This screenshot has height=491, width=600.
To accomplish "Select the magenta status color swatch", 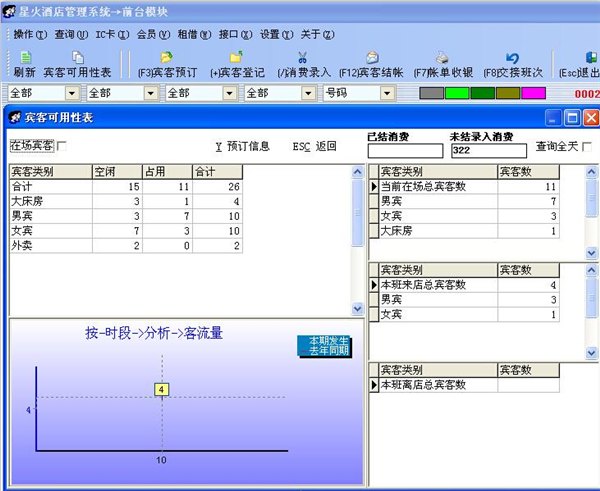I will (x=533, y=93).
